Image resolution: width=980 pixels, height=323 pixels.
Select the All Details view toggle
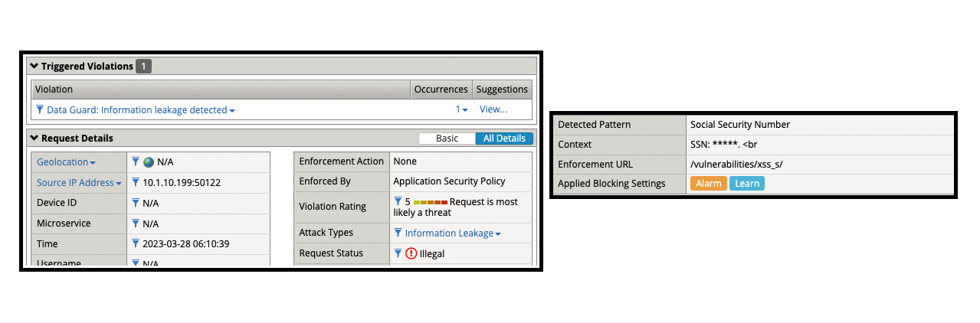coord(504,139)
